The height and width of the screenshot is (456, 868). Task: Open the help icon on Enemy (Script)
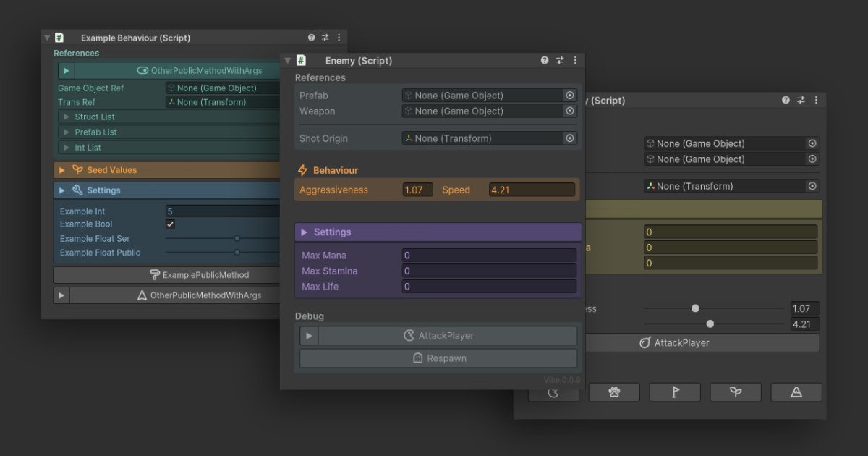click(544, 60)
